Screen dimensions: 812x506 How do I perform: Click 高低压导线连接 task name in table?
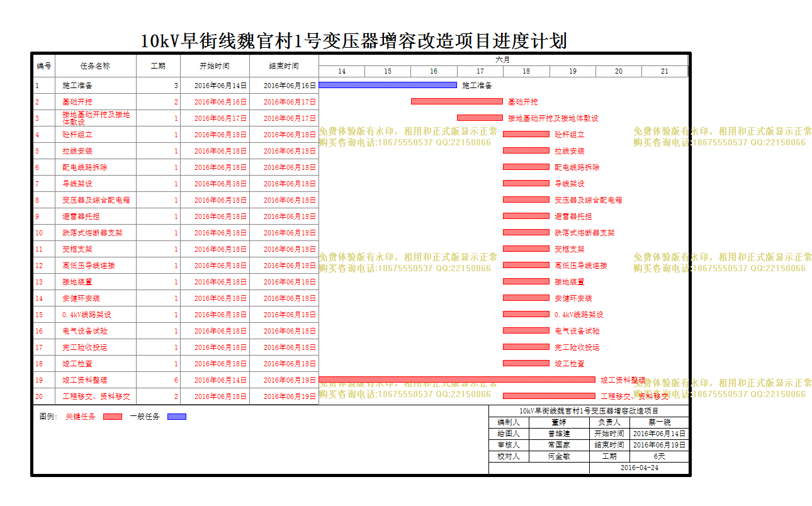tap(89, 266)
